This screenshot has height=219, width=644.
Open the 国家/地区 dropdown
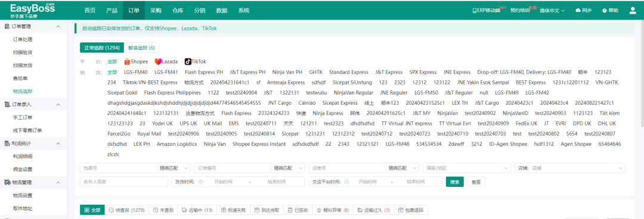[x=467, y=168]
